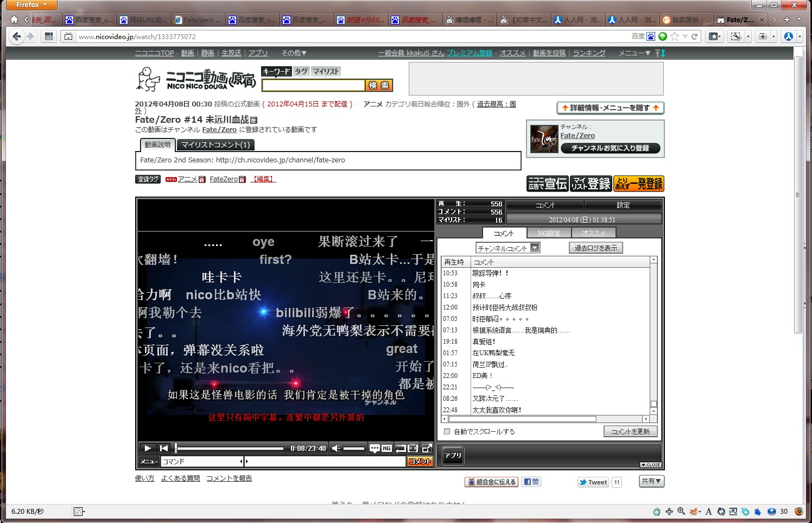Screen dimensions: 812x523
Task: Click コメントを更新 refresh button
Action: tap(631, 432)
